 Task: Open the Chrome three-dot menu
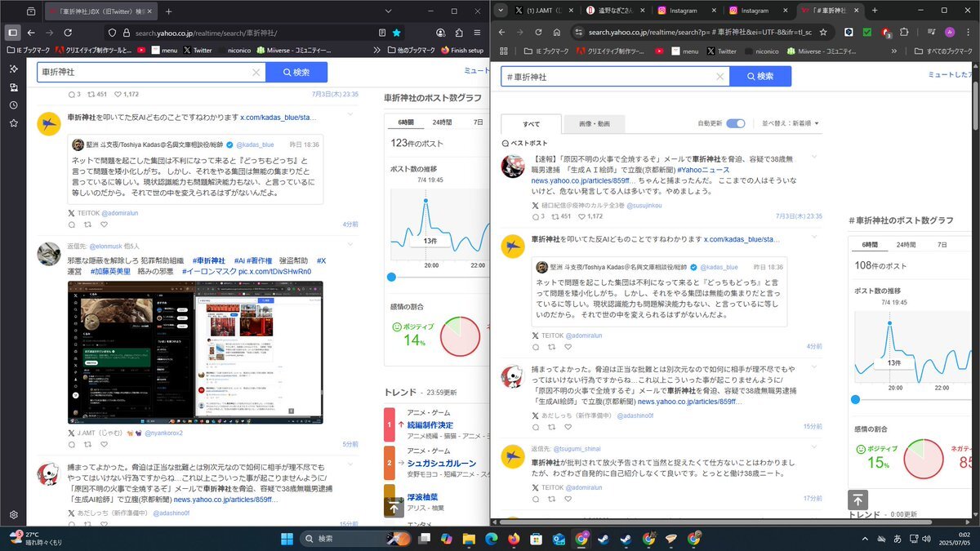coord(968,32)
